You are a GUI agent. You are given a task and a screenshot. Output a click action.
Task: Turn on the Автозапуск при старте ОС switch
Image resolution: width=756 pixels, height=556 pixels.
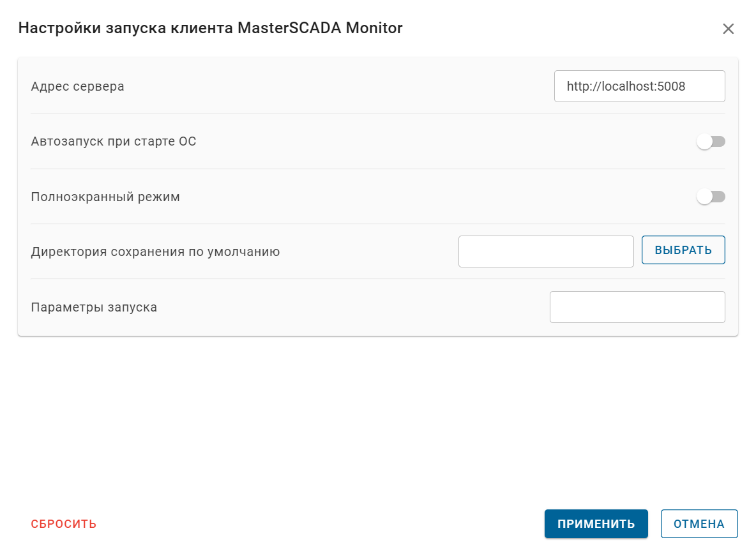(711, 141)
